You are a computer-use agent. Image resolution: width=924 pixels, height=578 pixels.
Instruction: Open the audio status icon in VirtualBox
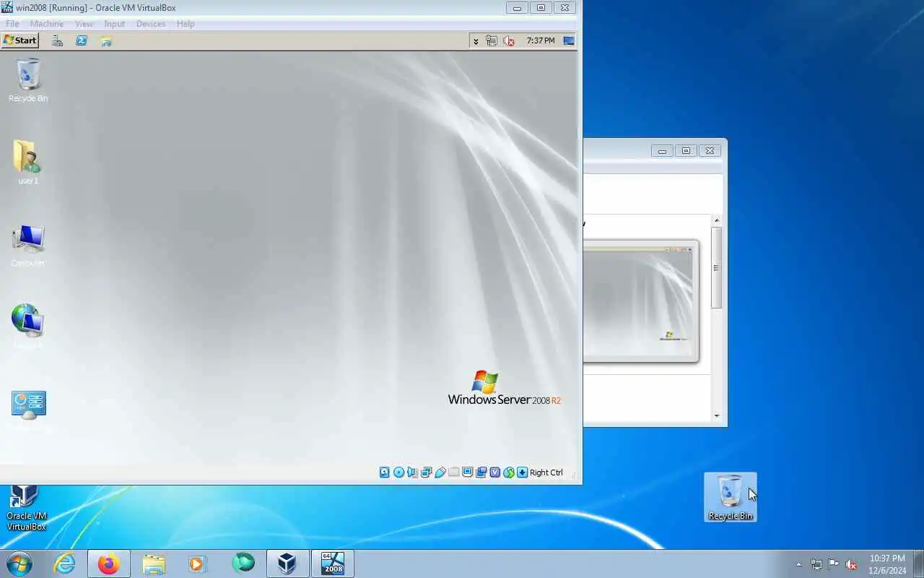412,473
